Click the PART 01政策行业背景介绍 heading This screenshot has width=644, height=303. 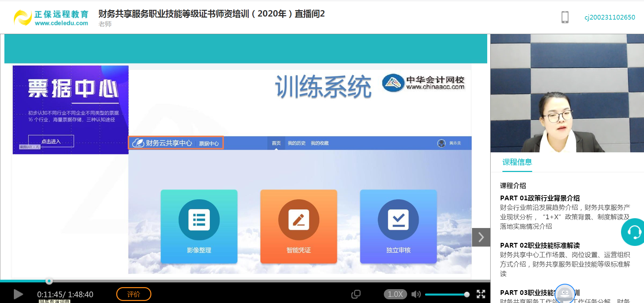tap(540, 198)
